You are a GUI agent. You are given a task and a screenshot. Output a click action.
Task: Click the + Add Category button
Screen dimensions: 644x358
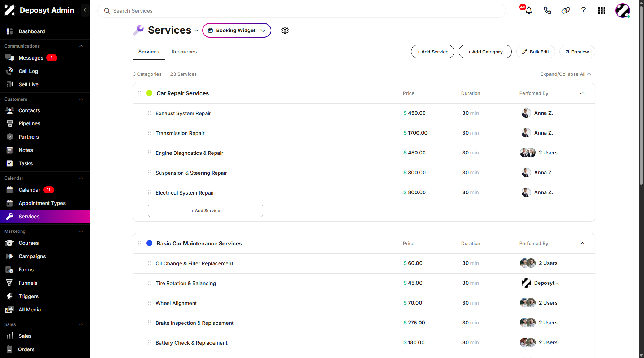485,52
